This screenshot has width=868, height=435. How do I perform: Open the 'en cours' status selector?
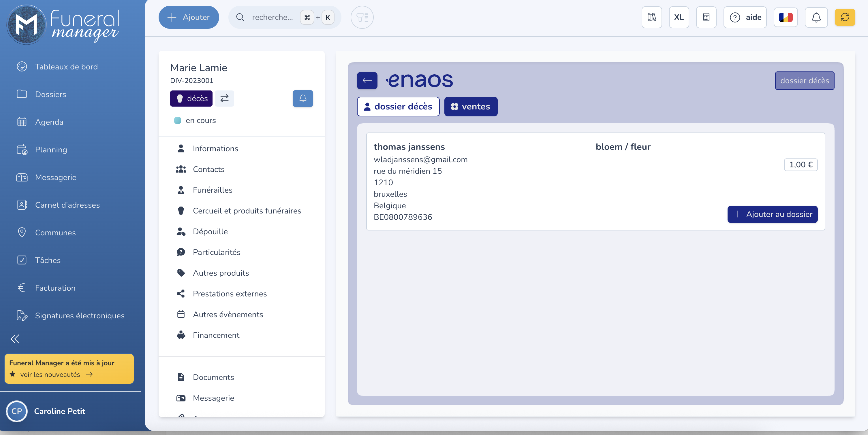click(200, 120)
